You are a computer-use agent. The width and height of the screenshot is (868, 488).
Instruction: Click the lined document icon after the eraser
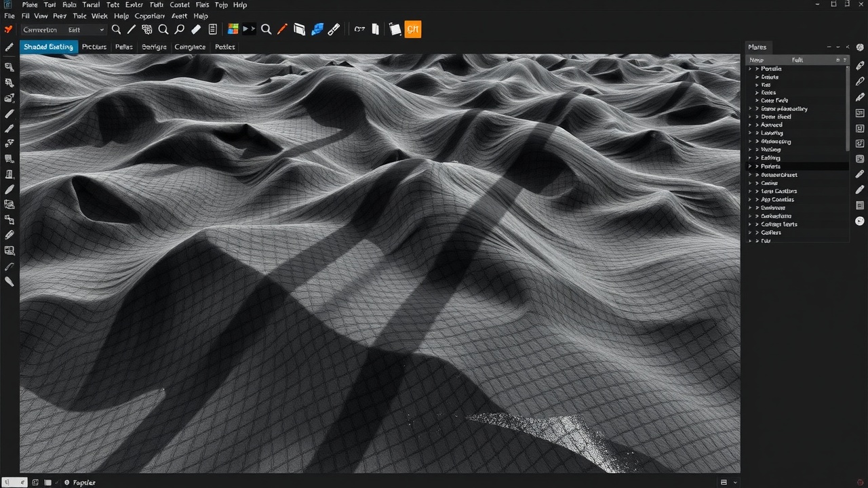[213, 30]
